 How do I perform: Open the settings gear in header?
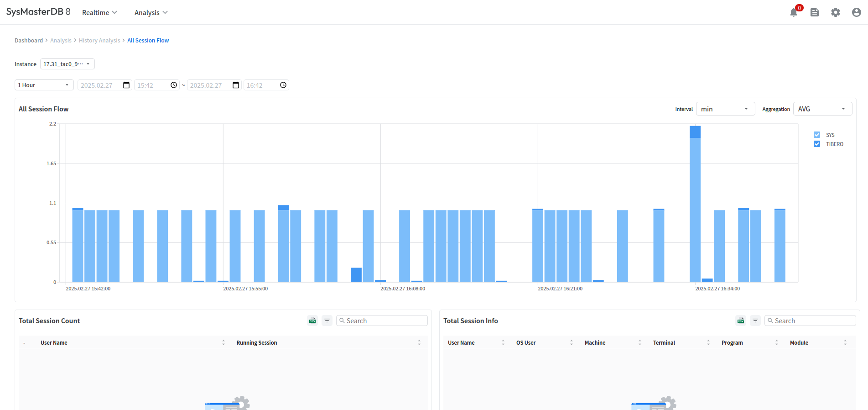[x=836, y=12]
